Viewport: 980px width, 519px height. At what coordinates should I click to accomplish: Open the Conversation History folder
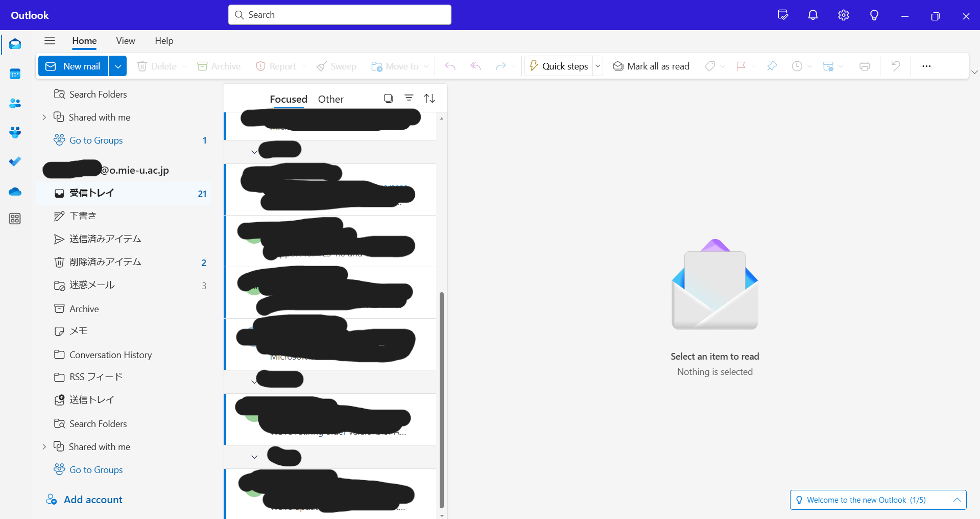coord(124,355)
